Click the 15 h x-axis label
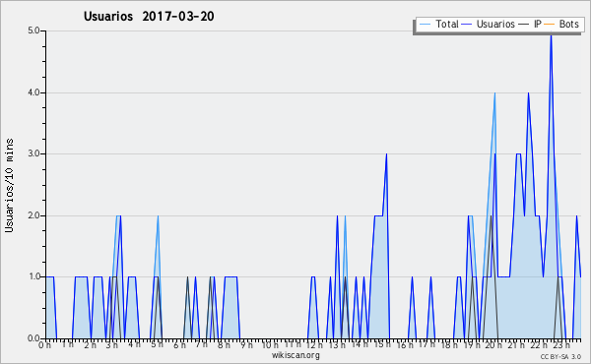The width and height of the screenshot is (591, 364). coord(382,344)
